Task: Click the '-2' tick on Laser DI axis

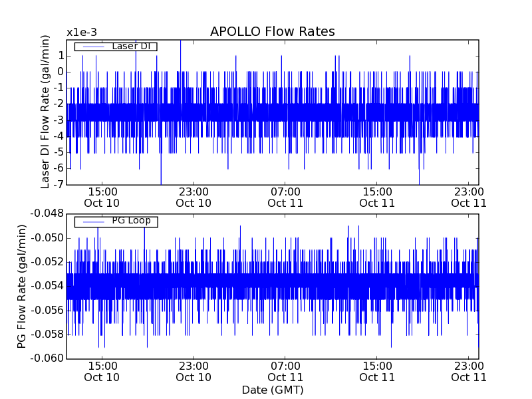Action: tap(59, 104)
